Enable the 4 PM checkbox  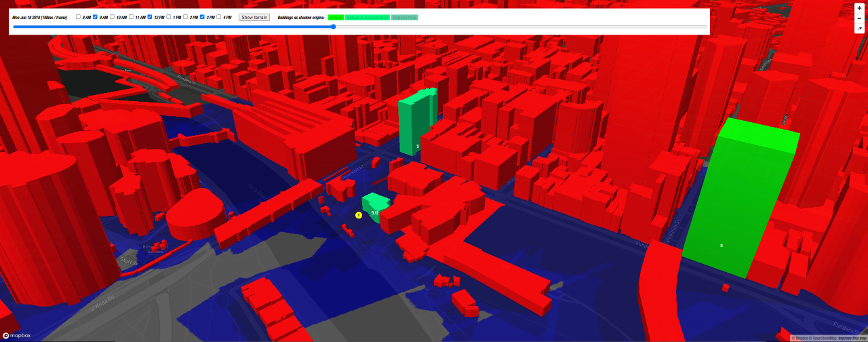(x=219, y=17)
